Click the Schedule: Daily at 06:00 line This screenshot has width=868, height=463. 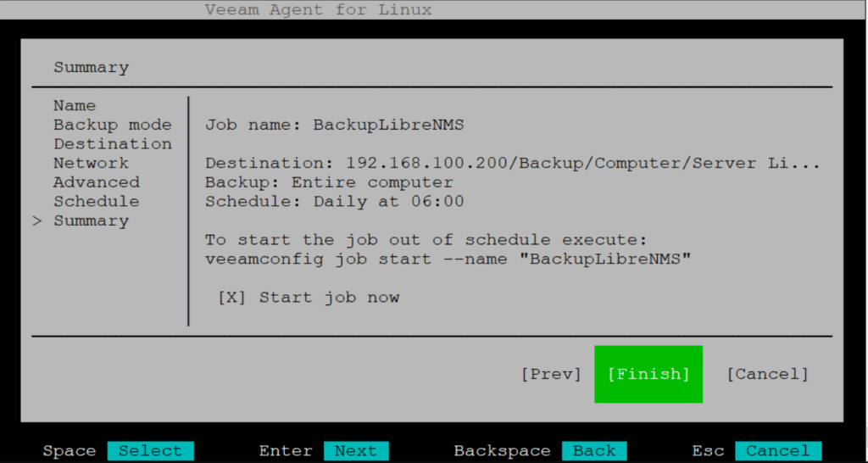pos(334,202)
